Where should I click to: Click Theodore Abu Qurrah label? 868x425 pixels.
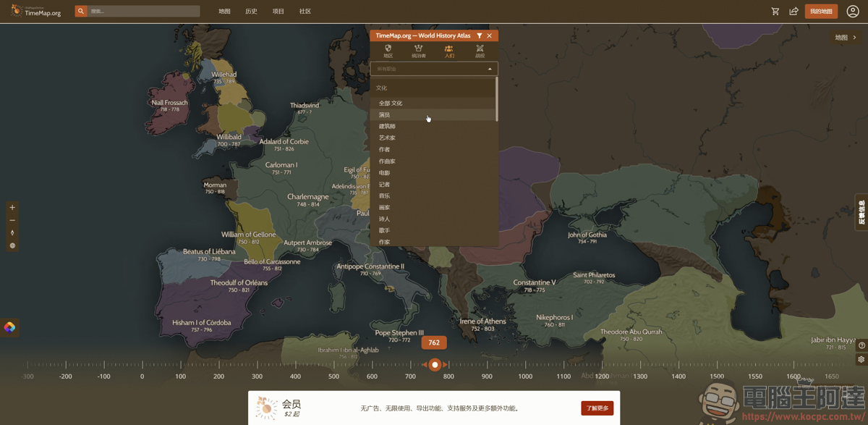pos(631,332)
